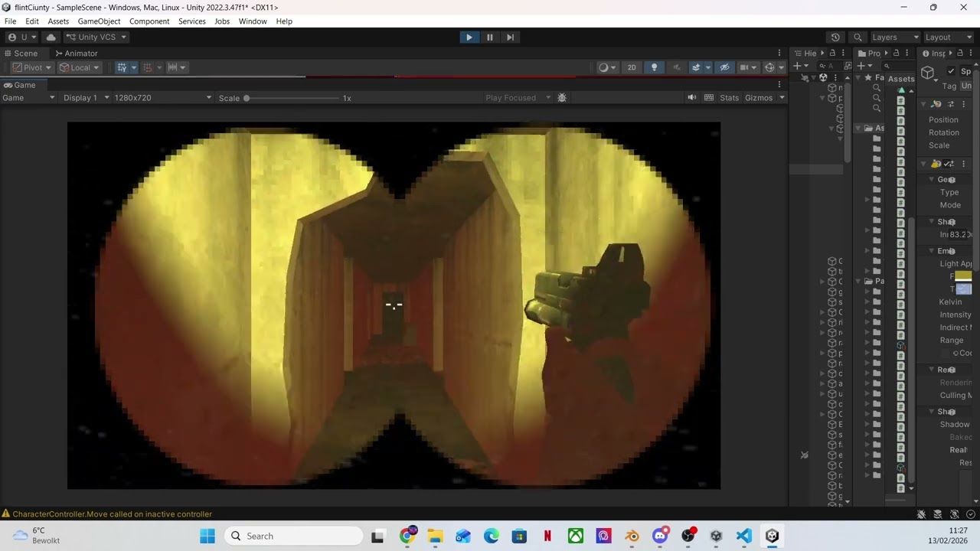
Task: Toggle scene lighting lightbulb icon
Action: point(654,67)
